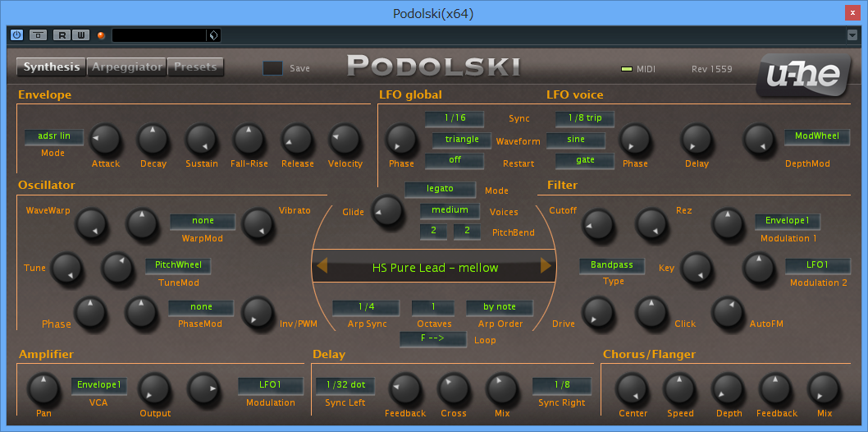Screen dimensions: 868x432
Task: Open the WarpMod none selector
Action: click(x=203, y=222)
